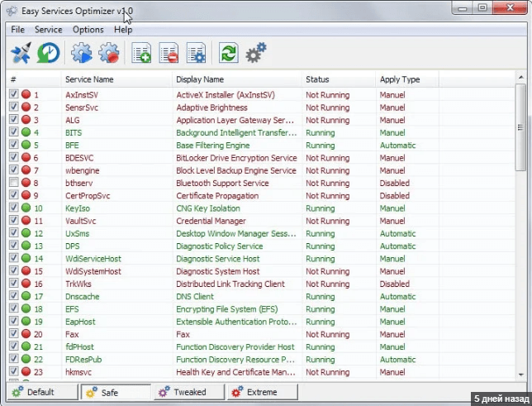Click the gear with play arrow start service icon

tap(82, 53)
